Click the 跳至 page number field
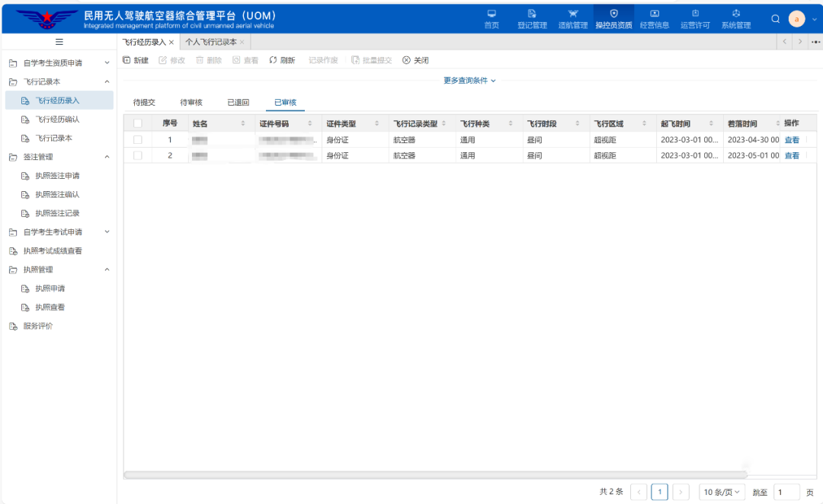Image resolution: width=823 pixels, height=504 pixels. (x=786, y=492)
